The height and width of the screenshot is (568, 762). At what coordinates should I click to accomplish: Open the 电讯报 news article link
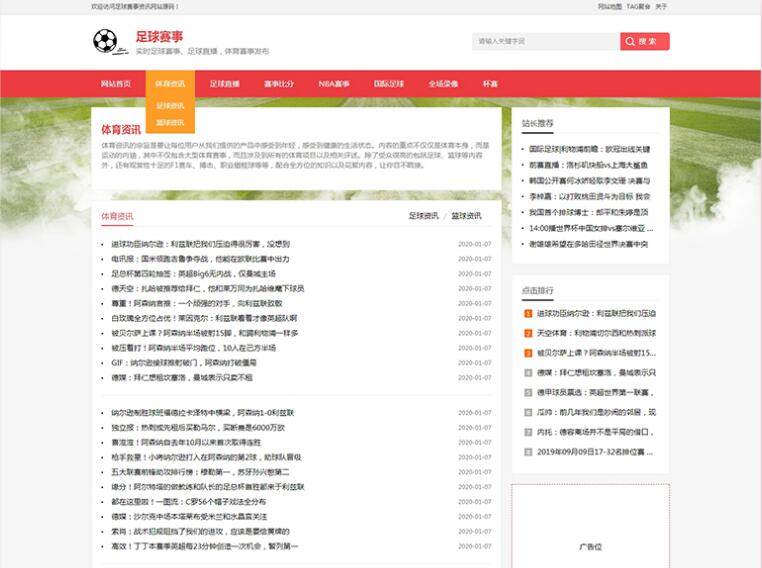(200, 259)
